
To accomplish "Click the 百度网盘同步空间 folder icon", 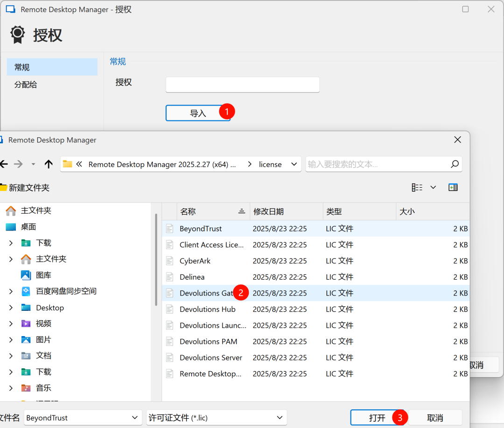I will [x=26, y=291].
